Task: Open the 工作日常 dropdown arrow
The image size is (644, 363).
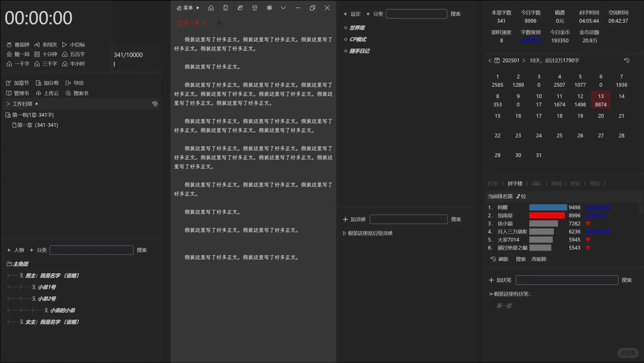Action: point(37,104)
